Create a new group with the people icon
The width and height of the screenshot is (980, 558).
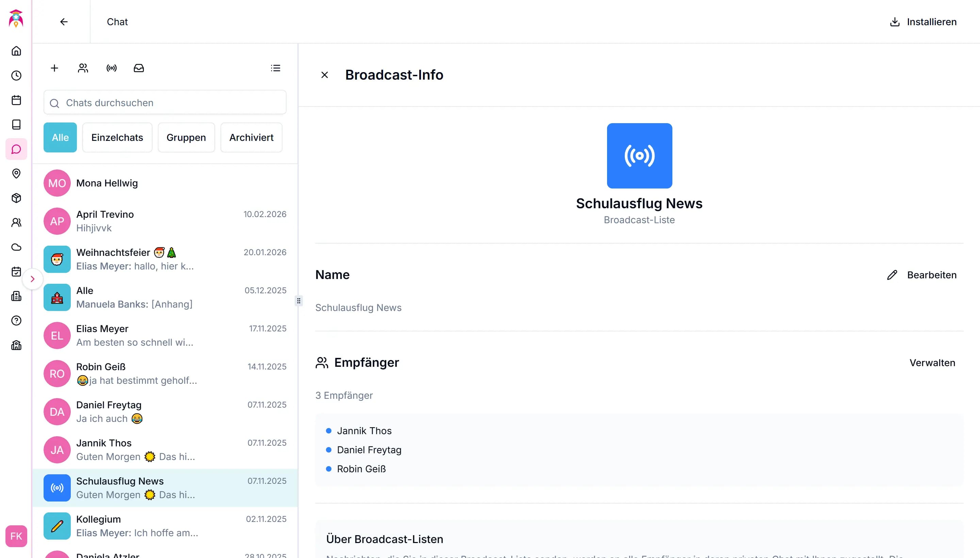pos(83,68)
